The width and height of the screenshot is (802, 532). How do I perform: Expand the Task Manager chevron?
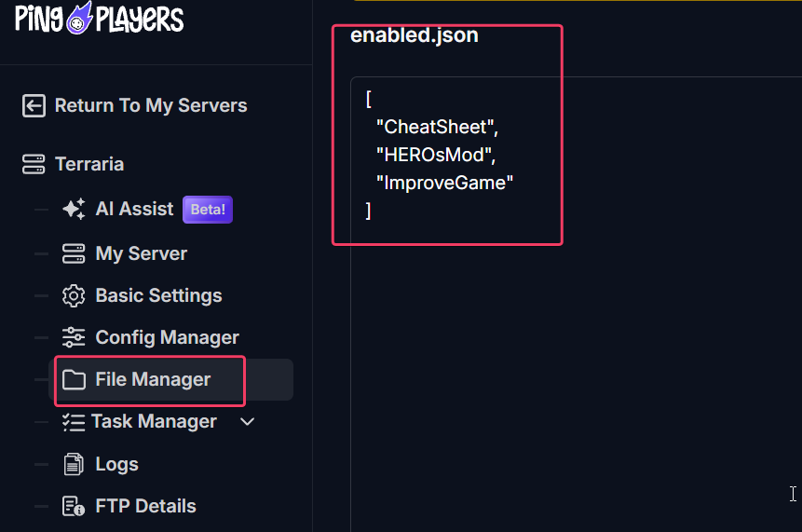tap(248, 422)
